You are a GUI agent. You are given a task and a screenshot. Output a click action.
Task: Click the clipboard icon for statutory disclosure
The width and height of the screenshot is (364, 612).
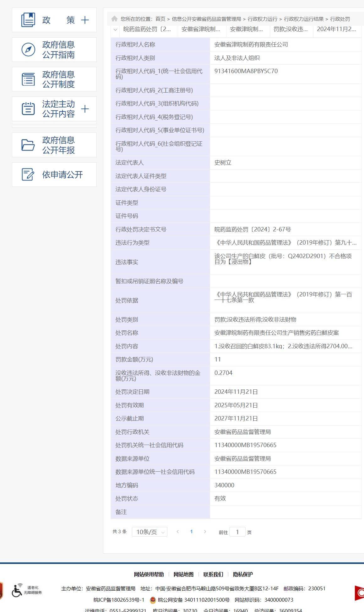click(28, 109)
